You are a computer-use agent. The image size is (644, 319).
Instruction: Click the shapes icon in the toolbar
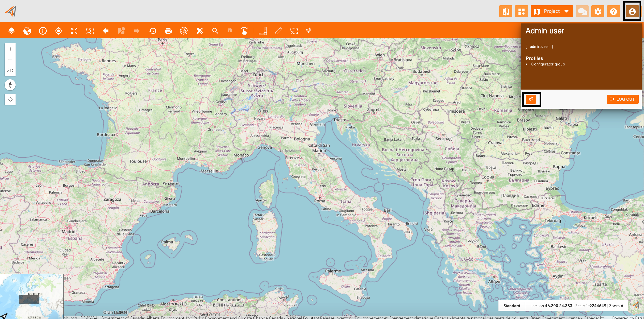pos(121,31)
